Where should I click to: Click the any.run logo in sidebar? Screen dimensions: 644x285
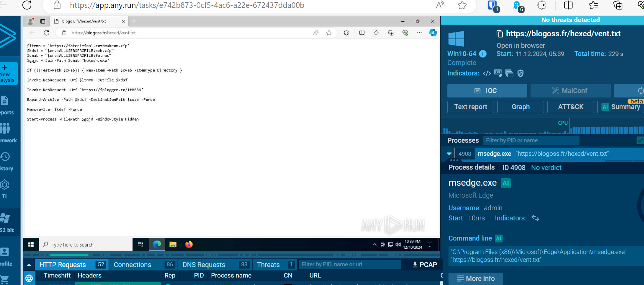tap(7, 36)
